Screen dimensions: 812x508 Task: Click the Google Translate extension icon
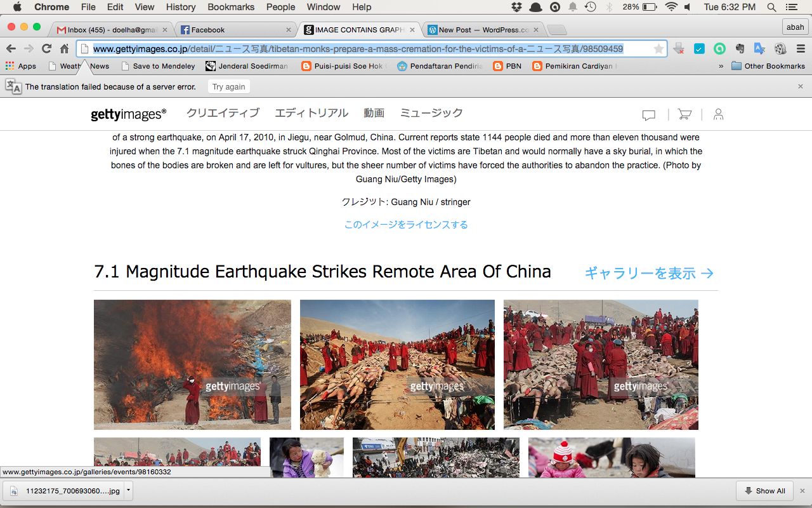point(759,49)
